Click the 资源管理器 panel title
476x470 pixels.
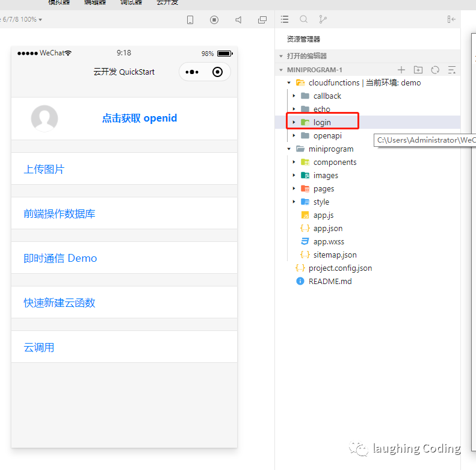303,39
